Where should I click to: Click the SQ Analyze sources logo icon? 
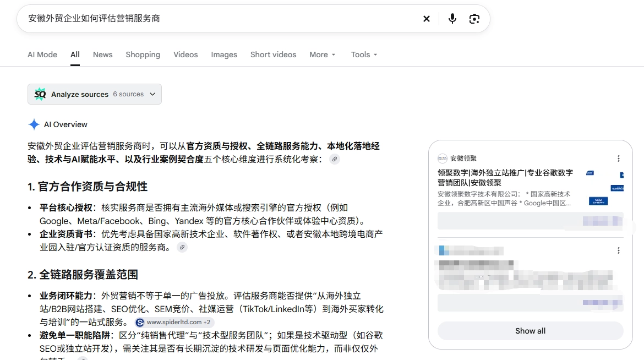pos(40,94)
